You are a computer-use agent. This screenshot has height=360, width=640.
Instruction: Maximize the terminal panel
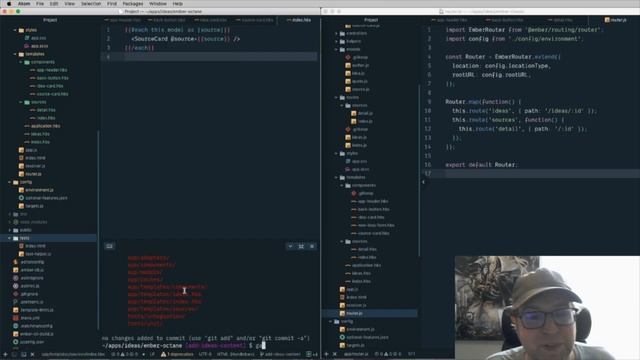[301, 246]
